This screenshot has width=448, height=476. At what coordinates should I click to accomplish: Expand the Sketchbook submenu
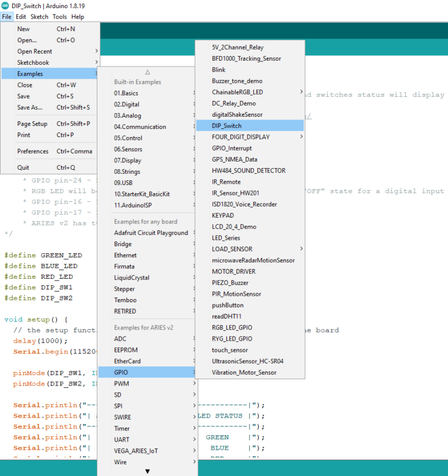pyautogui.click(x=33, y=62)
